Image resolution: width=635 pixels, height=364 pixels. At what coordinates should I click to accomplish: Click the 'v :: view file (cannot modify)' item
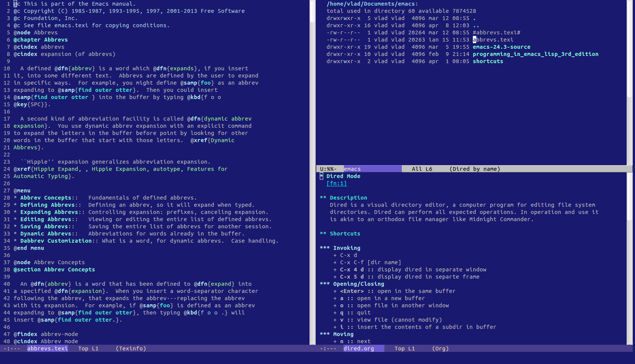[x=387, y=320]
